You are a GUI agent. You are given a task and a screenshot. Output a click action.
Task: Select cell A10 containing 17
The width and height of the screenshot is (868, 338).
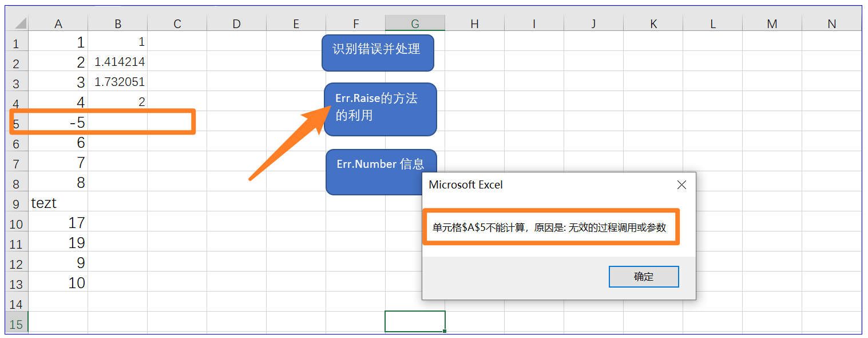(58, 222)
